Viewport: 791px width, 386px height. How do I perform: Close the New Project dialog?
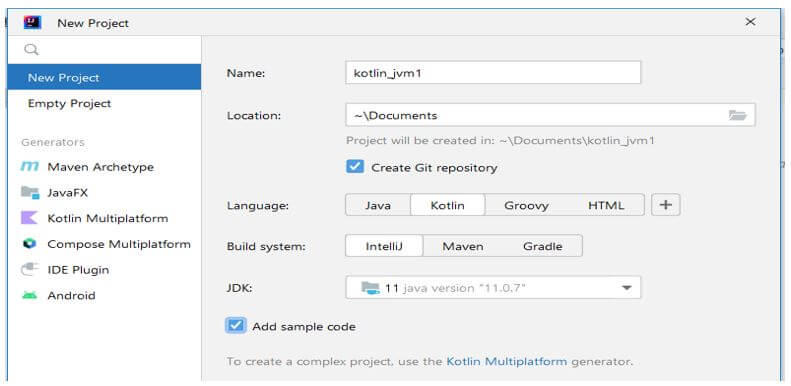[751, 22]
